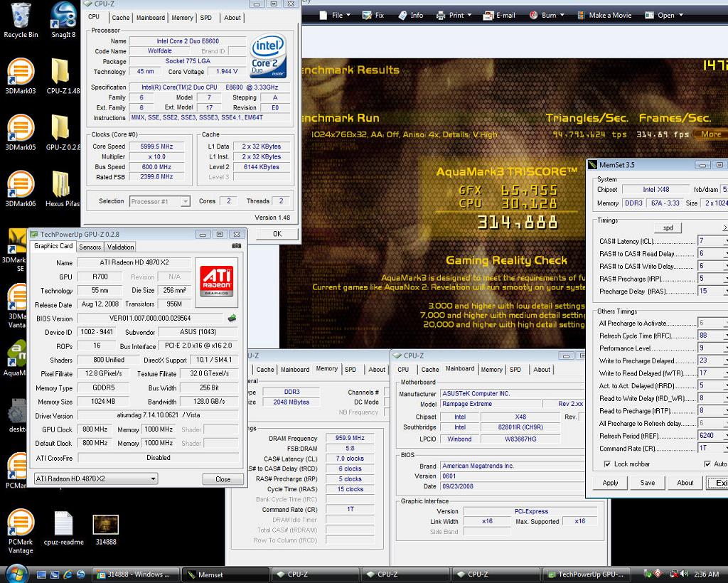Screen dimensions: 728x583
Task: Click the 314888 - Windows taskbar button
Action: (135, 574)
